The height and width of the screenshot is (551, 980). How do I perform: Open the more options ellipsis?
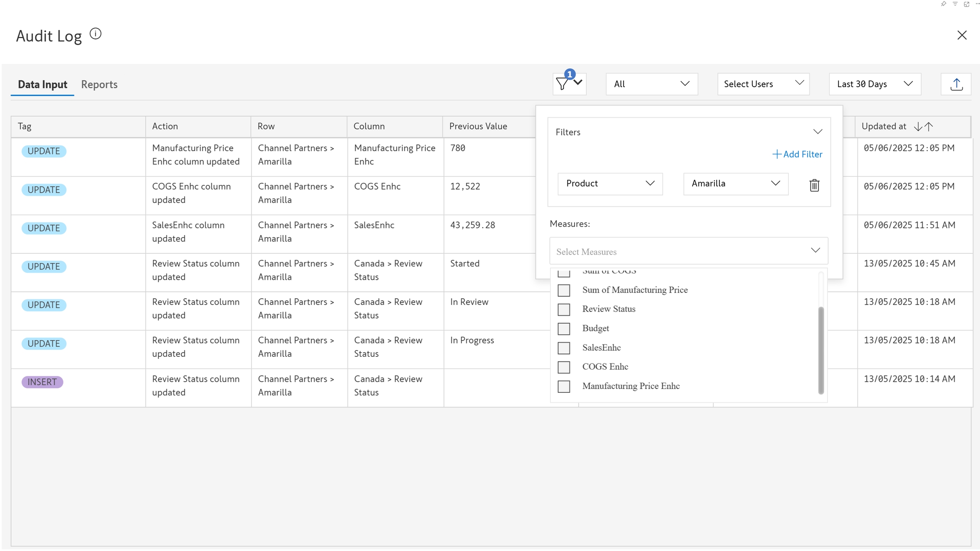[977, 4]
